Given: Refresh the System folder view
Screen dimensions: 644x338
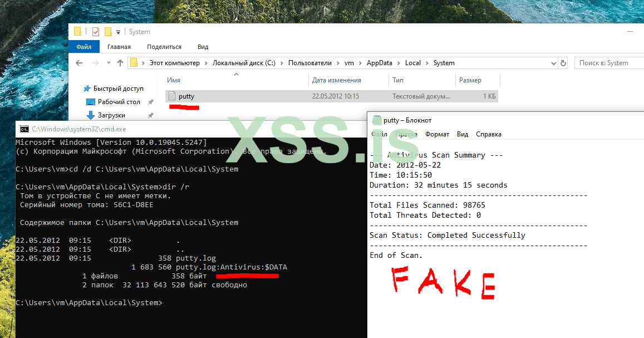Looking at the screenshot, I should click(563, 63).
